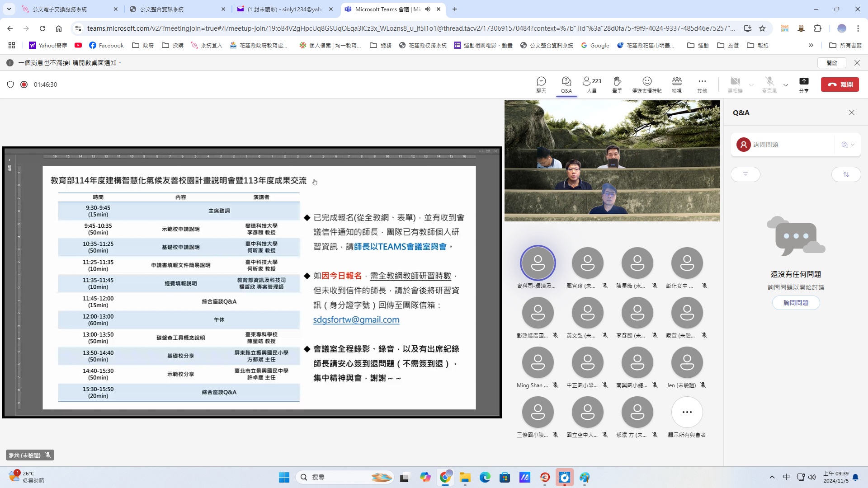The image size is (868, 488).
Task: Expand the camera options dropdown arrow
Action: [751, 85]
